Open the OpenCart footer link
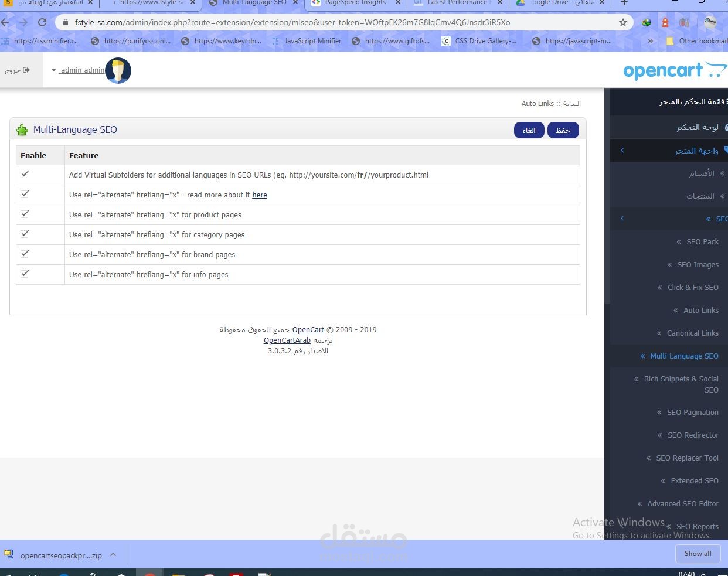 (308, 330)
